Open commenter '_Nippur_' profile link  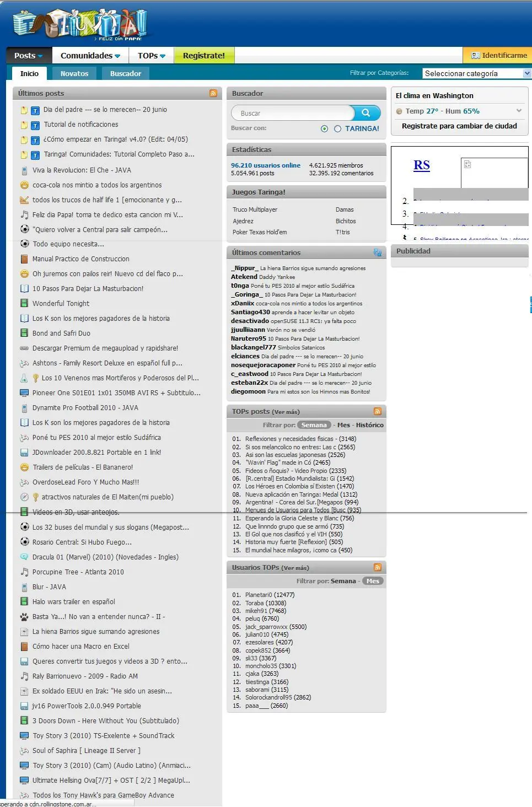click(x=245, y=268)
